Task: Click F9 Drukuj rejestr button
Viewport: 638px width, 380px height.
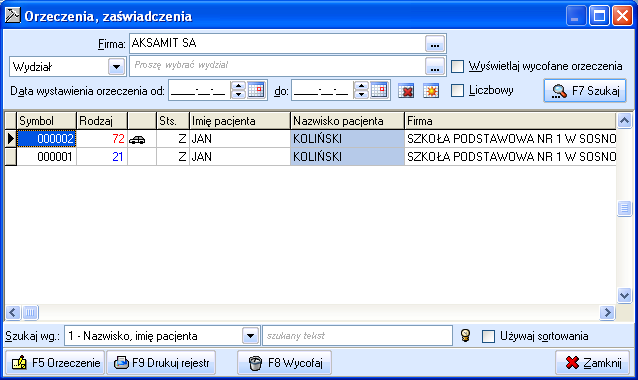Action: tap(161, 363)
